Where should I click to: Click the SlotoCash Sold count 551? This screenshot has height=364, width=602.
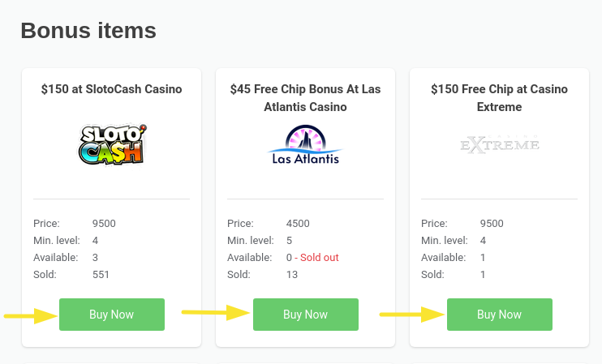[101, 275]
